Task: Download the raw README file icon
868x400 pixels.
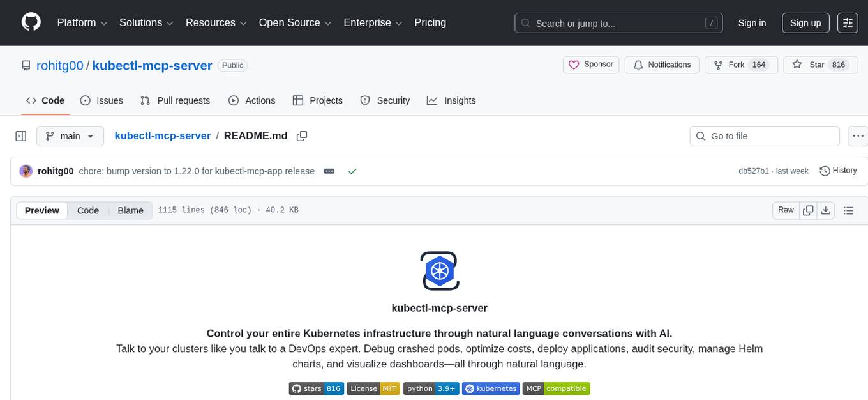Action: click(826, 210)
